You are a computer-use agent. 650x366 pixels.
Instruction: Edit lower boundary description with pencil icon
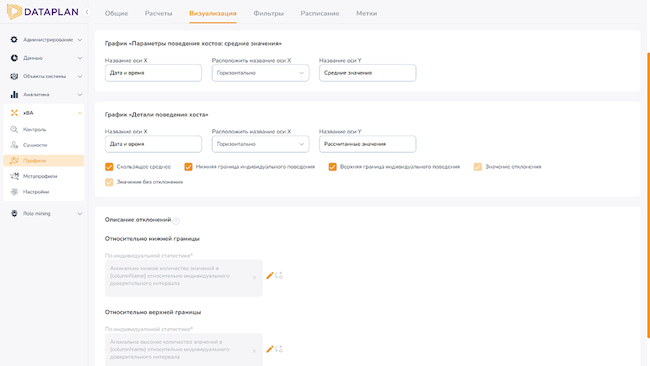click(x=269, y=276)
